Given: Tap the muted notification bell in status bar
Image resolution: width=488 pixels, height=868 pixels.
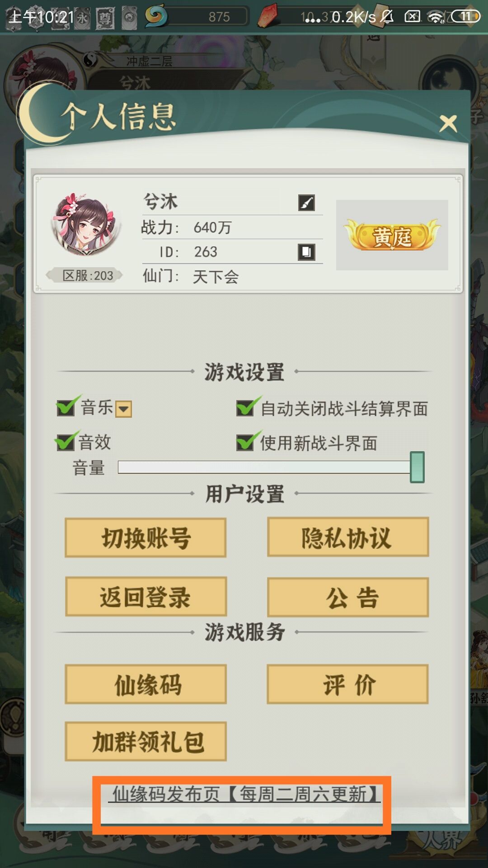Looking at the screenshot, I should click(x=387, y=17).
